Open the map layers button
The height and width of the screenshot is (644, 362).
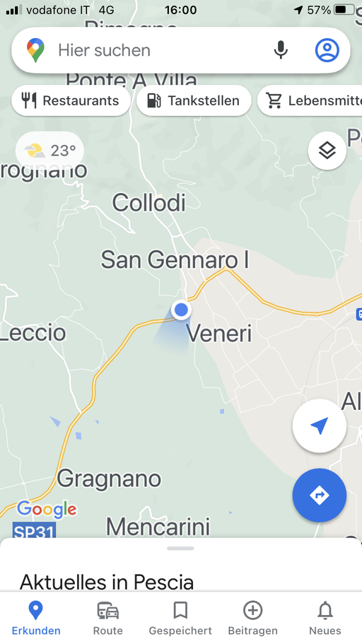pyautogui.click(x=327, y=151)
